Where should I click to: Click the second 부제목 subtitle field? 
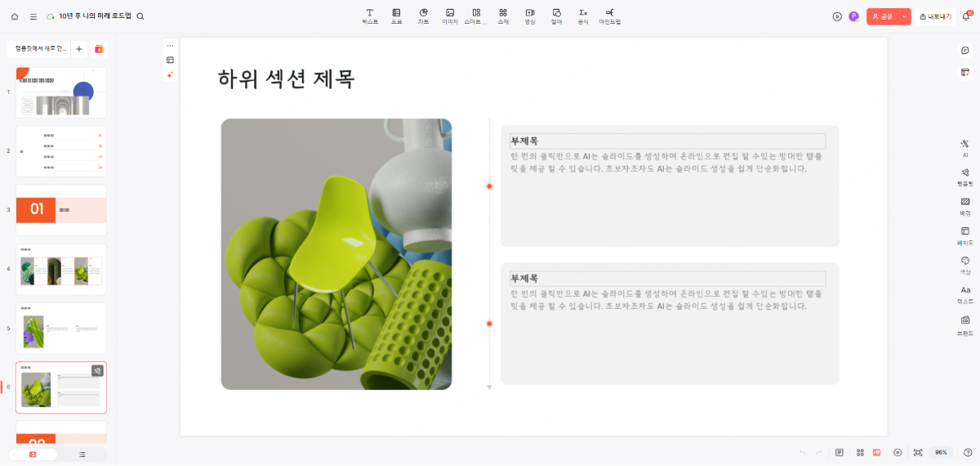pyautogui.click(x=667, y=278)
